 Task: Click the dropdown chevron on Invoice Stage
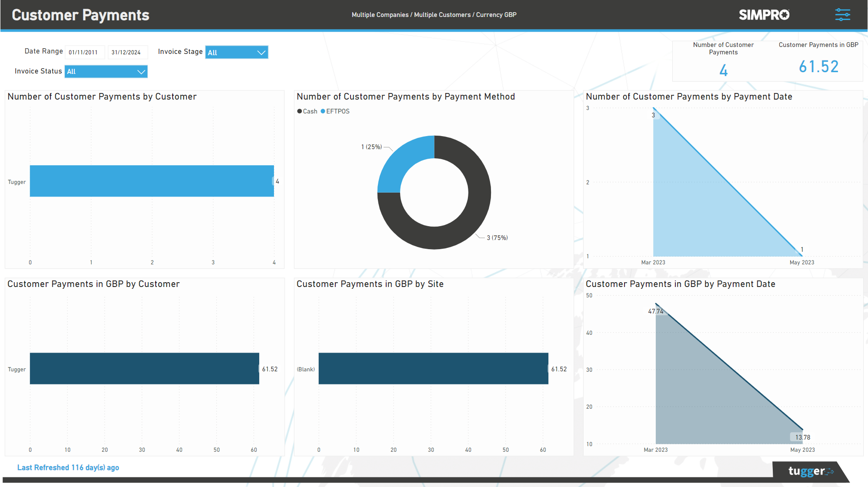(261, 52)
